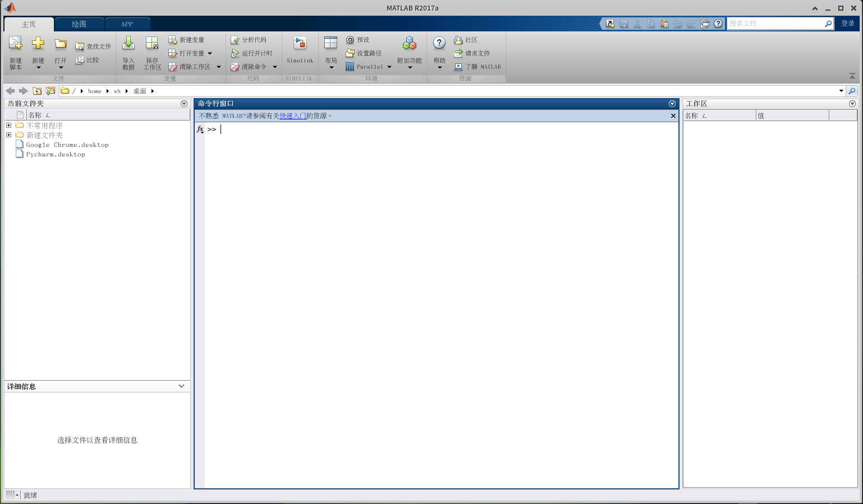Switch to the 主页 (Home) tab

pyautogui.click(x=29, y=24)
